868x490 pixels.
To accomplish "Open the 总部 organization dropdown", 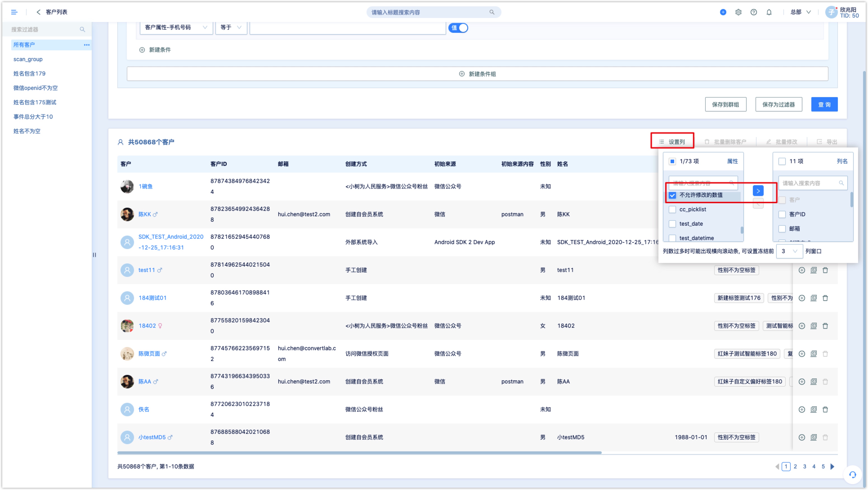I will [x=800, y=12].
